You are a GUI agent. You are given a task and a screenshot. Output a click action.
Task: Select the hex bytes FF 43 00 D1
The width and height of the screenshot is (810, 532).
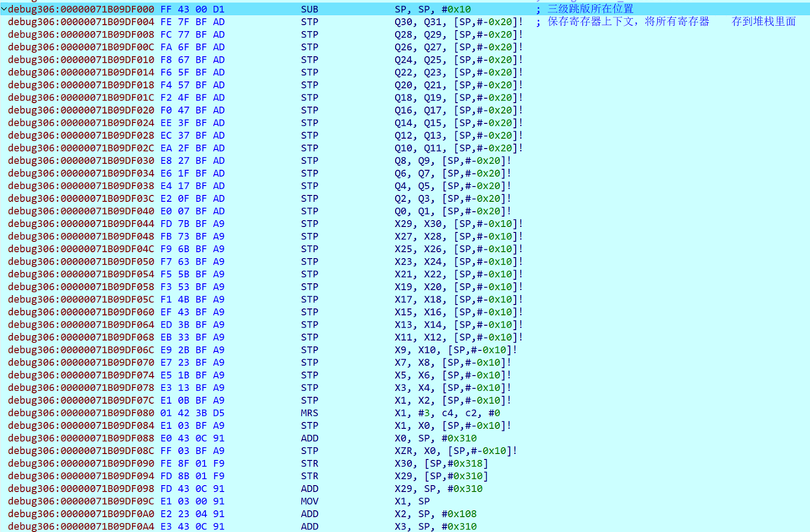click(193, 9)
